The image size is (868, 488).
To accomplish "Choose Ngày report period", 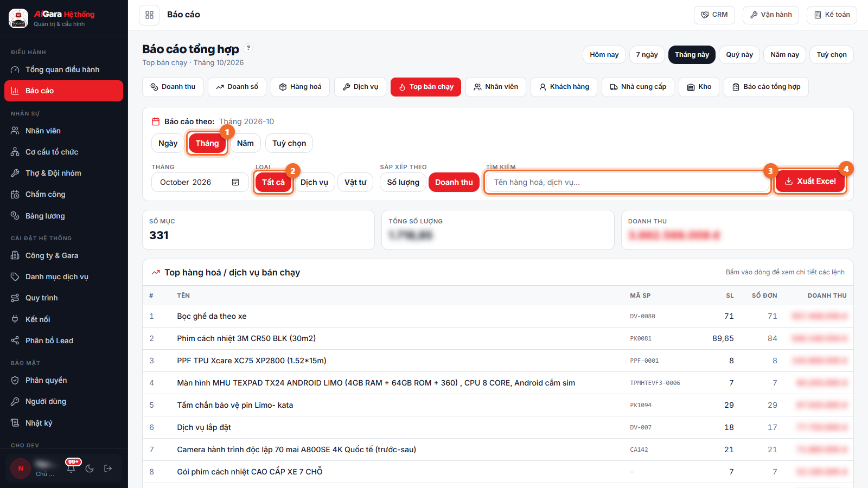I will point(168,143).
